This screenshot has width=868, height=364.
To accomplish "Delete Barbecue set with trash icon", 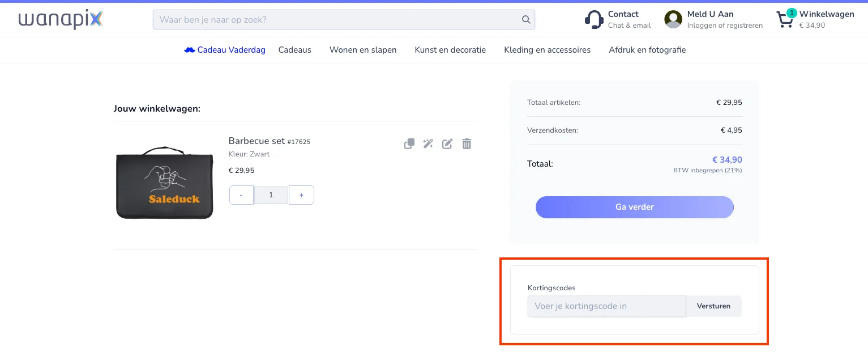I will click(467, 144).
